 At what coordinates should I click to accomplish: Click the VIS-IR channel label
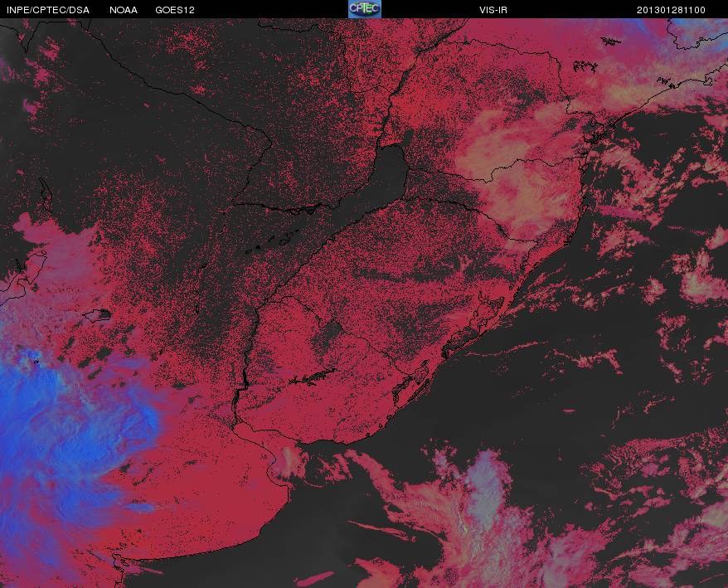click(x=493, y=10)
